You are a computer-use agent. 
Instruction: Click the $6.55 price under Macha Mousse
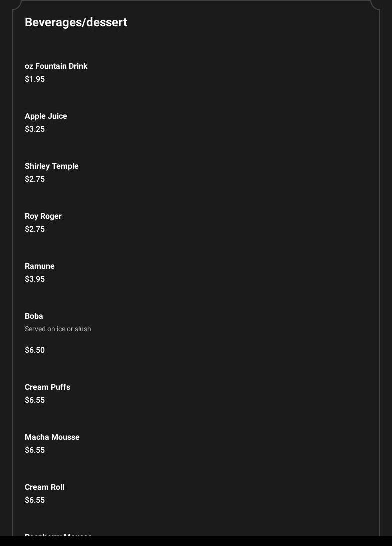pos(35,450)
